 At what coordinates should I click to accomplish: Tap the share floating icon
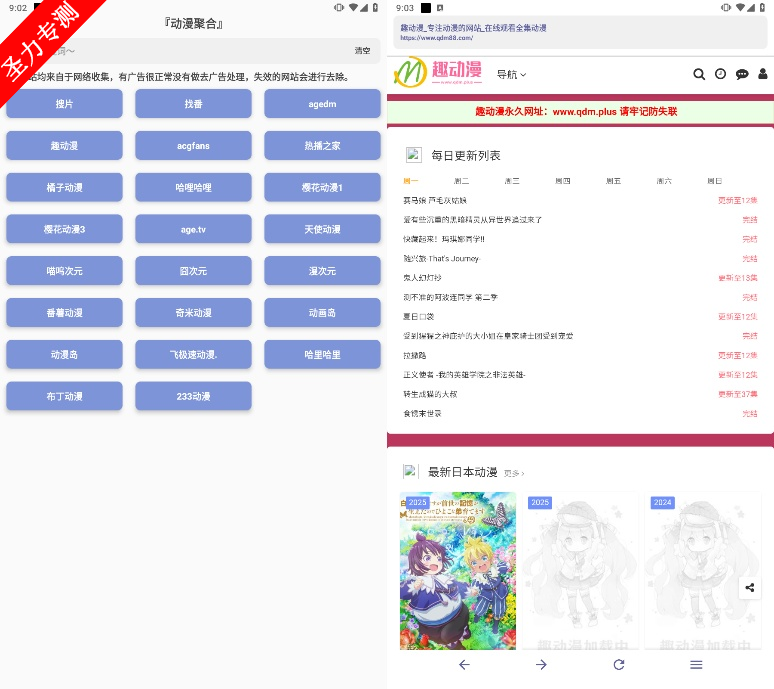(749, 587)
